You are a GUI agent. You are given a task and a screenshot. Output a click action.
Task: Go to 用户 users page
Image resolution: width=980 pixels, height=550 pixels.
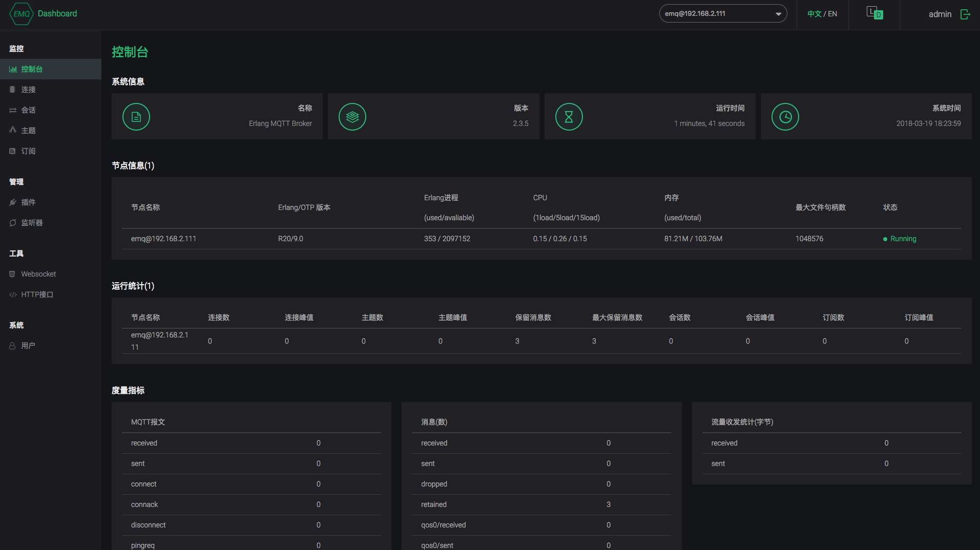51,346
